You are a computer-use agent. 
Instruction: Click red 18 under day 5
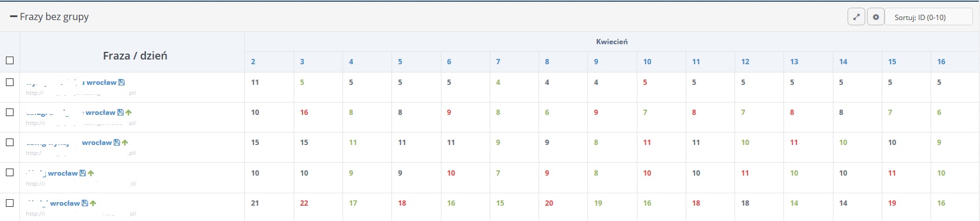[x=402, y=203]
